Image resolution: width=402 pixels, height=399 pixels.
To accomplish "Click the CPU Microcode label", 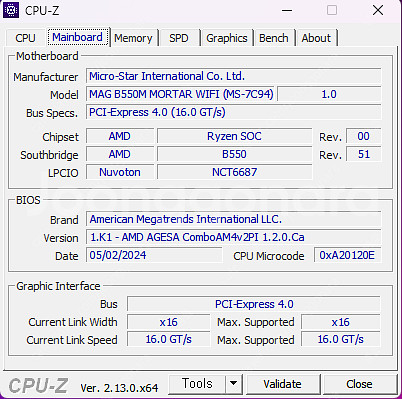I will pyautogui.click(x=269, y=256).
